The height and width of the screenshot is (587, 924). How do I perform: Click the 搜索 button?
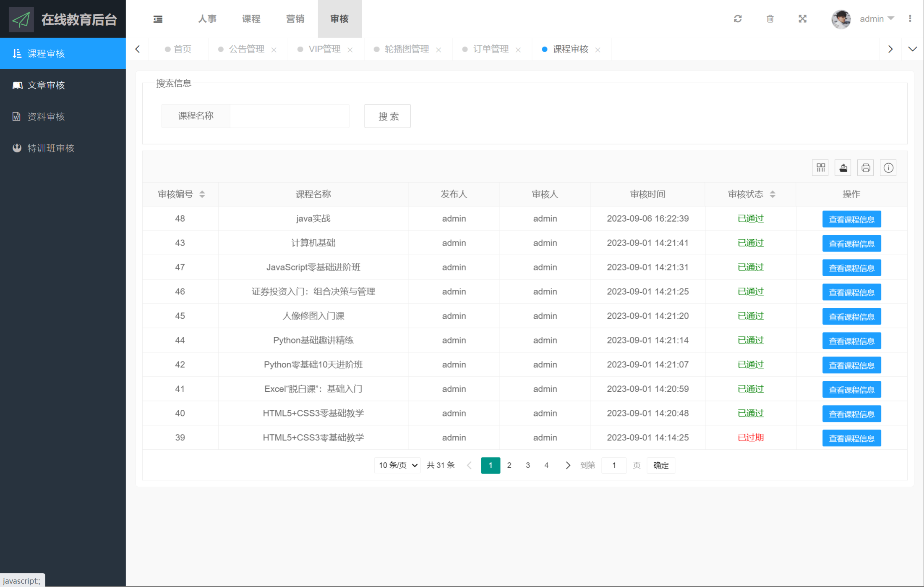pyautogui.click(x=387, y=116)
